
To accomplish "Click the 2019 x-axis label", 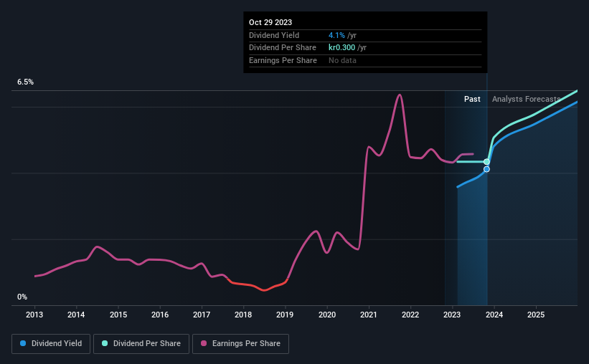I will coord(285,315).
